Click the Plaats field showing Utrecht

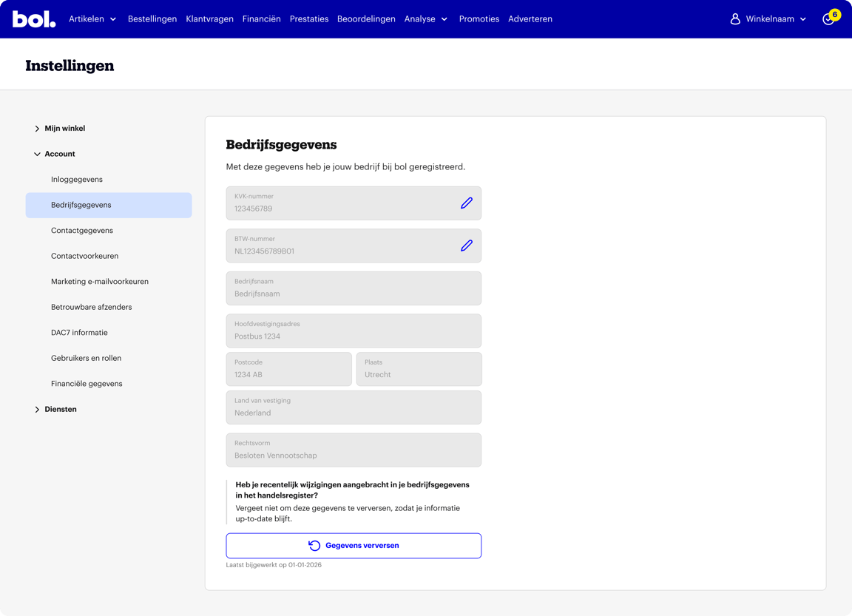tap(419, 370)
